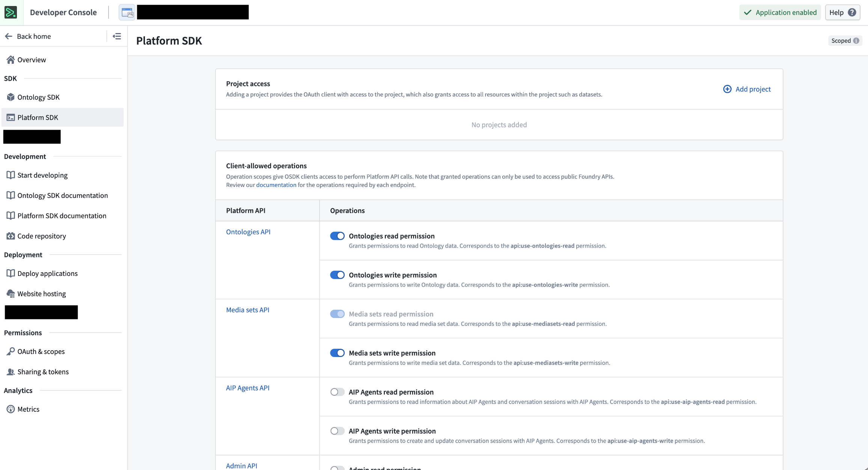This screenshot has width=868, height=470.
Task: Click the Start developing book icon
Action: [11, 175]
